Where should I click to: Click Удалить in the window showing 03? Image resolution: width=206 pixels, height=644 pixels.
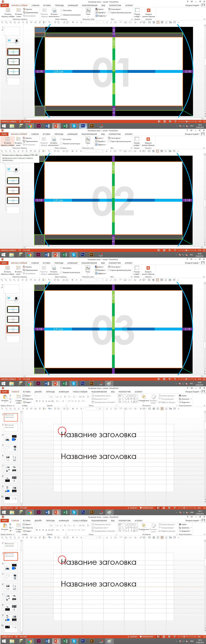pyautogui.click(x=27, y=267)
